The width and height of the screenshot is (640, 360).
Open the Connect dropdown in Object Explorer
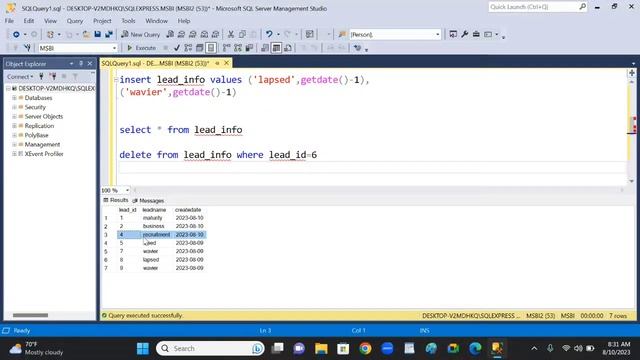click(x=20, y=77)
